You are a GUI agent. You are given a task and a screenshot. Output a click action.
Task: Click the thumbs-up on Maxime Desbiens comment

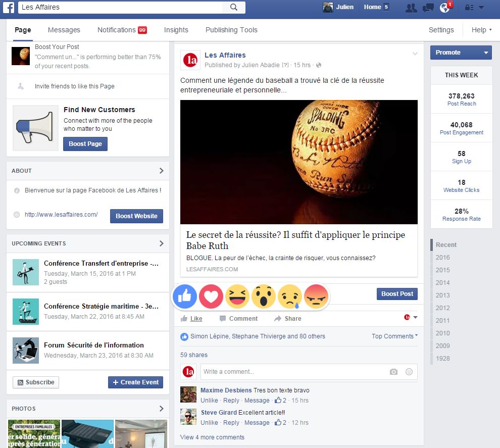[x=278, y=400]
